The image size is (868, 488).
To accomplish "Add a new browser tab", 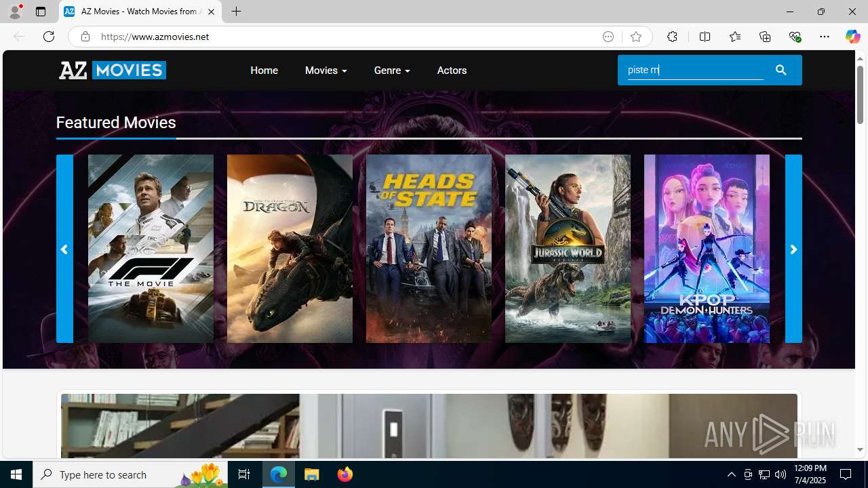I will (x=237, y=12).
